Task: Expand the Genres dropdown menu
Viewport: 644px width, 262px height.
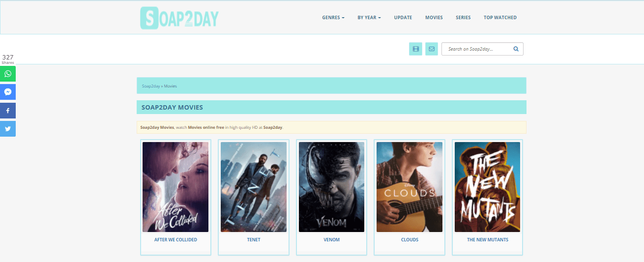Action: tap(333, 18)
